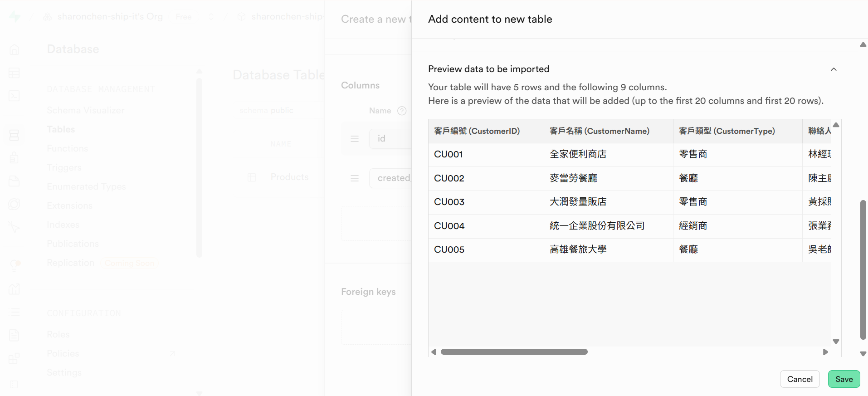Click the Supabase logo icon
The width and height of the screenshot is (868, 396).
pos(15,17)
